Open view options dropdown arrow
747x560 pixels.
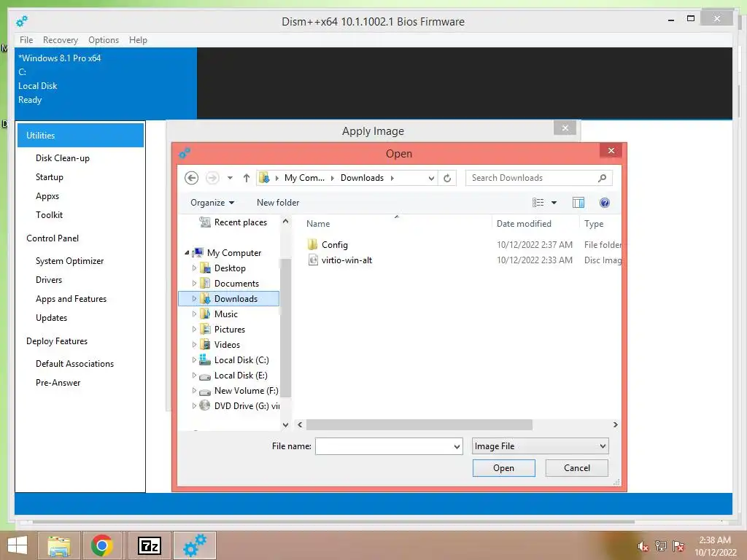(x=554, y=203)
